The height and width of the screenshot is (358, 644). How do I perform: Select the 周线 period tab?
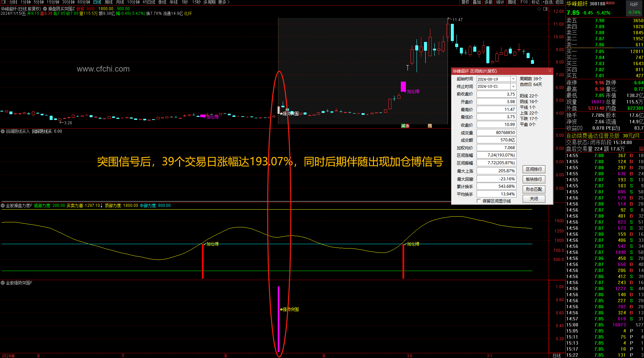point(109,2)
